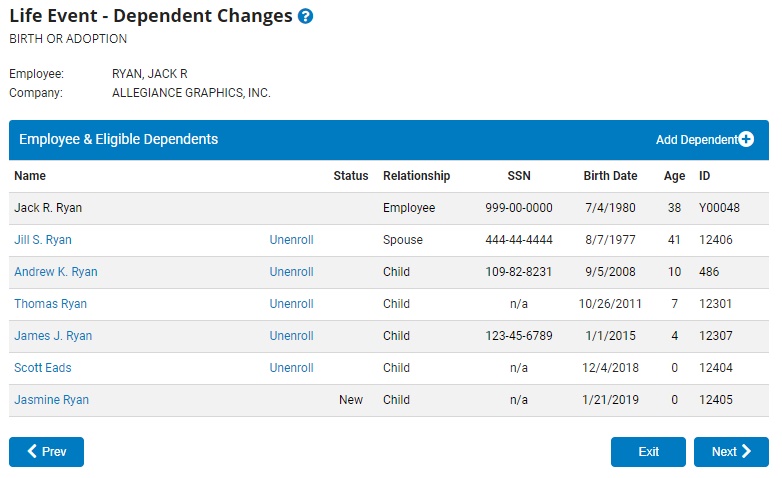Viewport: 782px width, 478px height.
Task: Click the Name column header
Action: click(x=30, y=176)
